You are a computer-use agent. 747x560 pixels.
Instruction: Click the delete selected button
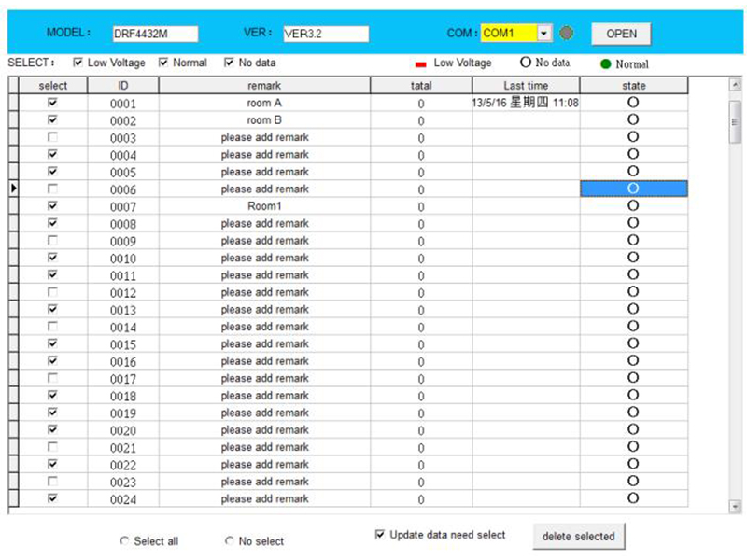click(x=578, y=537)
